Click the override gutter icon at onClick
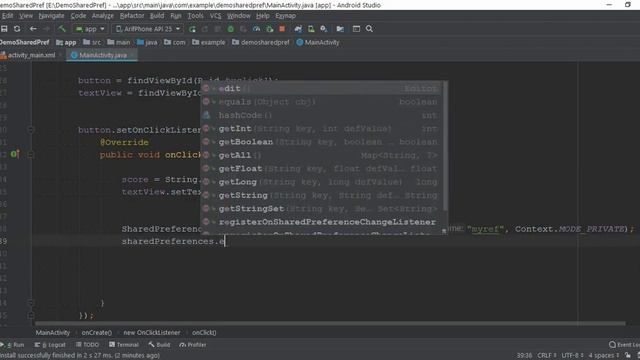Screen dimensions: 640x360 [14, 154]
